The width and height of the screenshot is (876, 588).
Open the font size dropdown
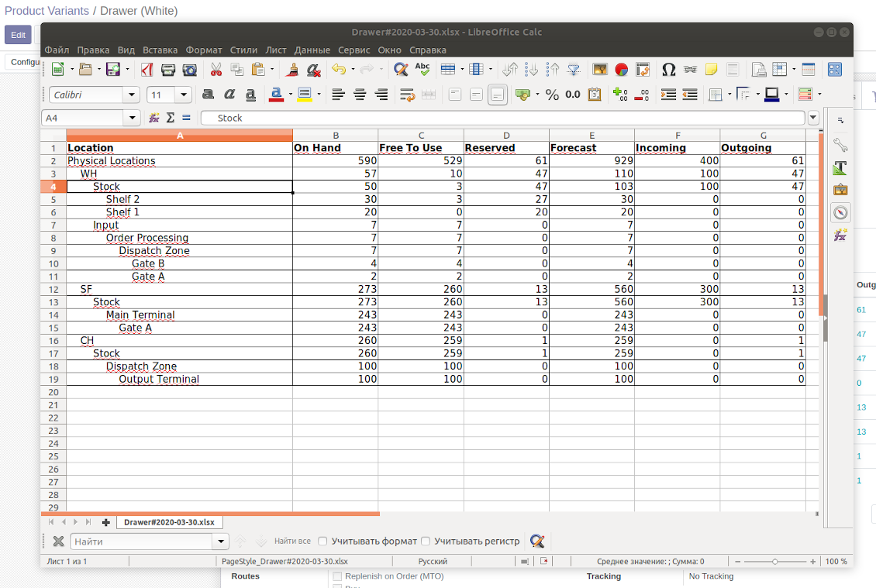click(183, 95)
